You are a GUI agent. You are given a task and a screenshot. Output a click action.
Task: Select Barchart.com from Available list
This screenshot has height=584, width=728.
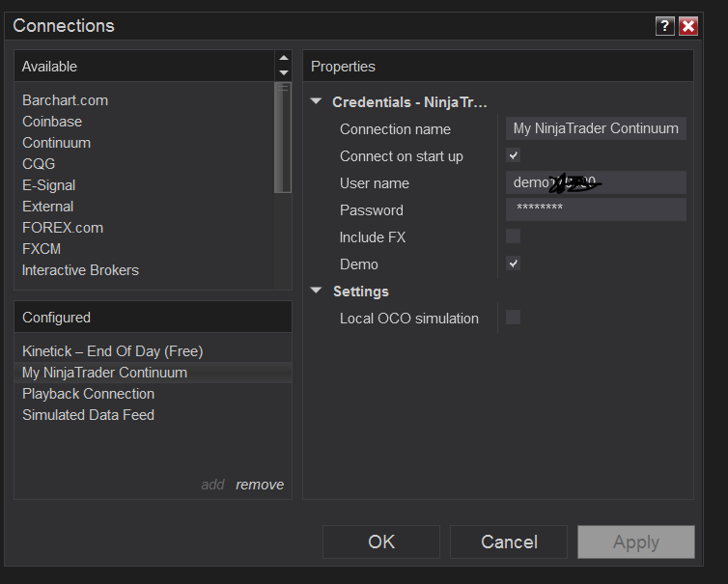(x=65, y=100)
